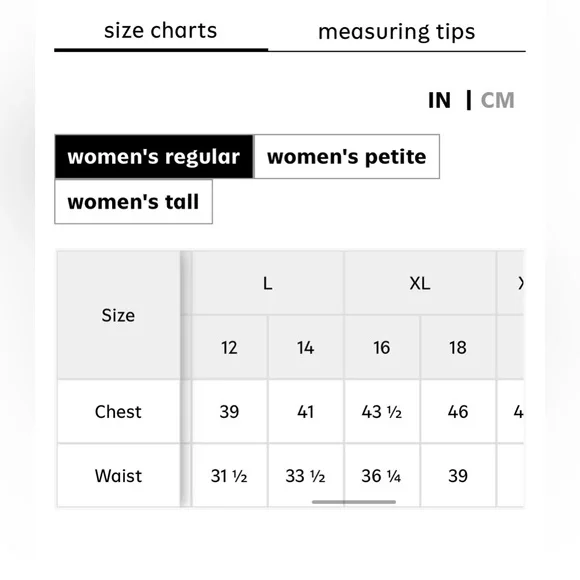Click the size 12 column cell
The height and width of the screenshot is (580, 580).
point(229,348)
